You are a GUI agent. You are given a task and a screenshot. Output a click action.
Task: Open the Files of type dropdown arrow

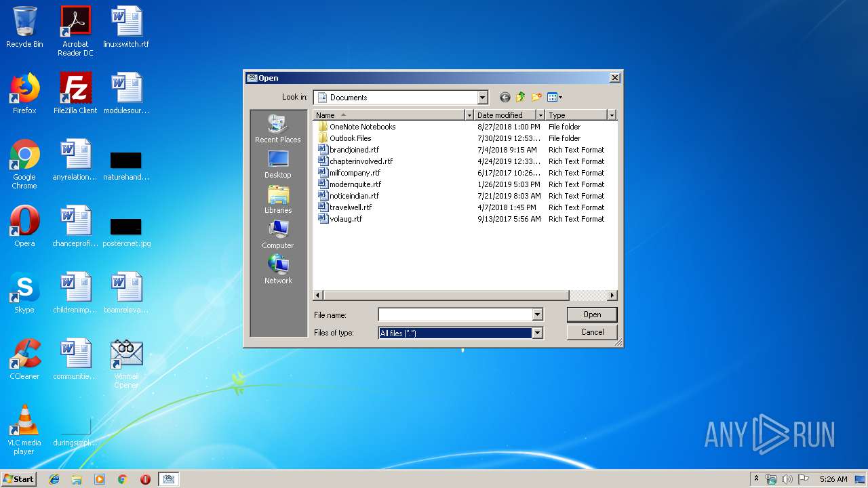click(537, 333)
